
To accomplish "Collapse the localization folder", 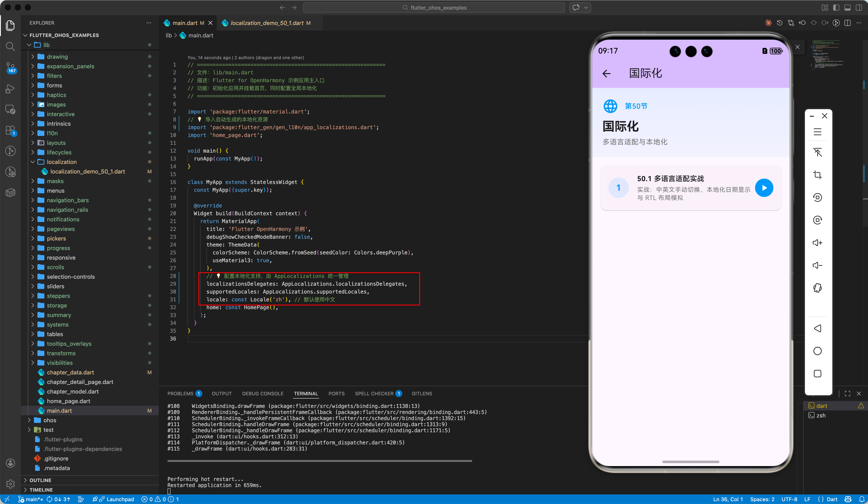I will tap(62, 162).
